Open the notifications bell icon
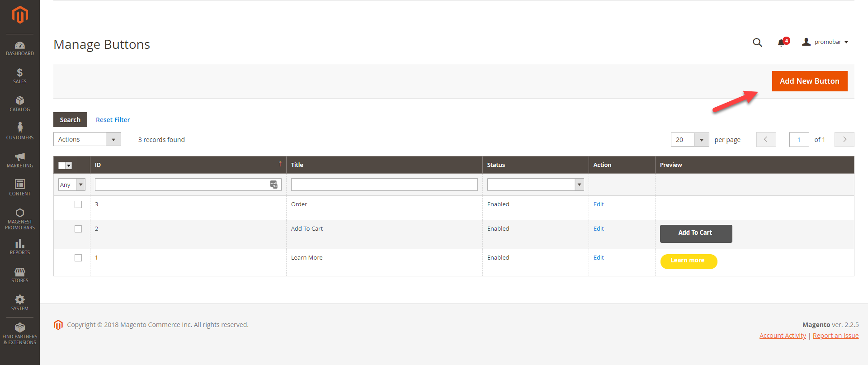868x365 pixels. pyautogui.click(x=781, y=43)
